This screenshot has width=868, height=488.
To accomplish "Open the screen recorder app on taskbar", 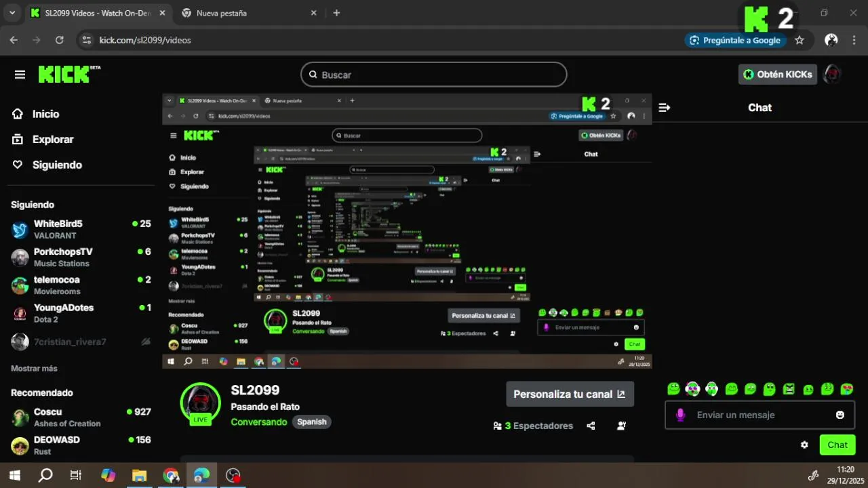I will coord(233,475).
